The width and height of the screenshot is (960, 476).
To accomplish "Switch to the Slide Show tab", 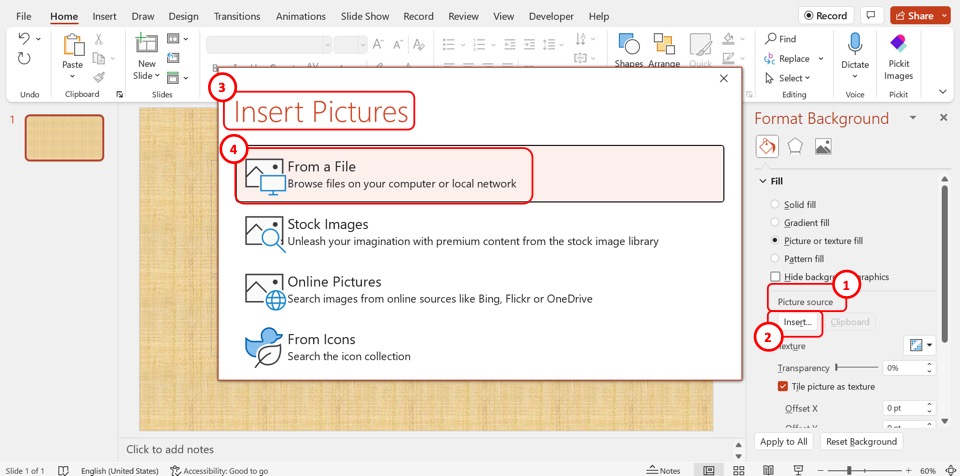I will click(366, 17).
